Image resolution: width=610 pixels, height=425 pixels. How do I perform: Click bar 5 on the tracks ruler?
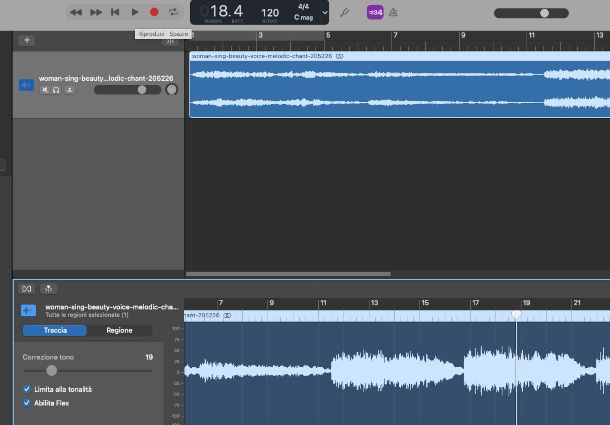click(328, 35)
